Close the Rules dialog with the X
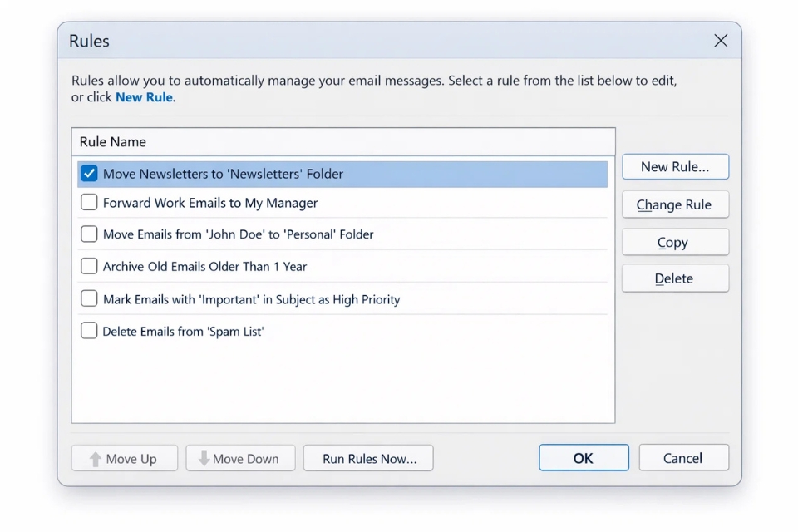 point(720,41)
